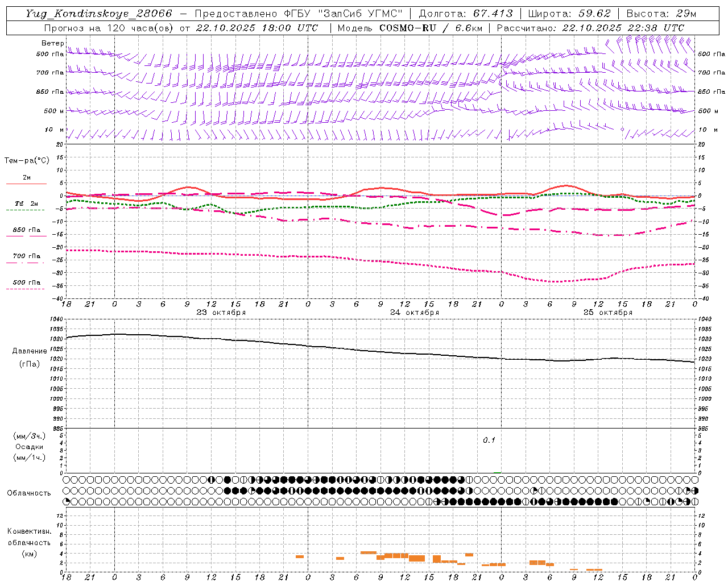Image resolution: width=728 pixels, height=582 pixels.
Task: Click the red '2м' legend line
Action: [x=27, y=184]
